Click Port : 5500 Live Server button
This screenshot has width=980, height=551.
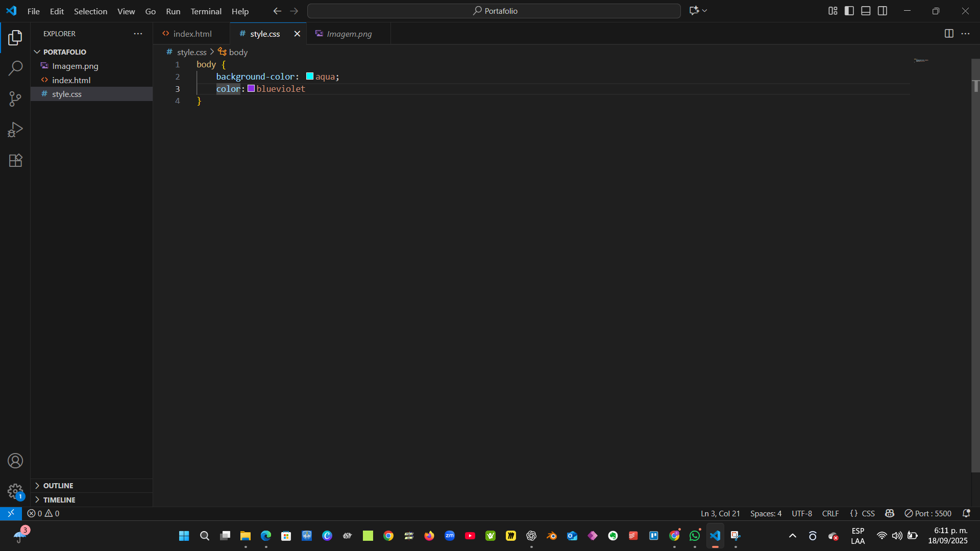pyautogui.click(x=928, y=513)
